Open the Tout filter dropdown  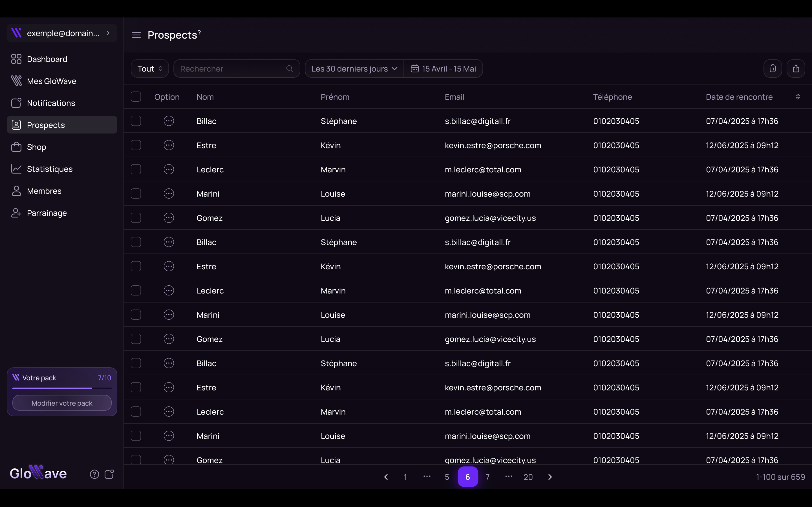coord(150,68)
